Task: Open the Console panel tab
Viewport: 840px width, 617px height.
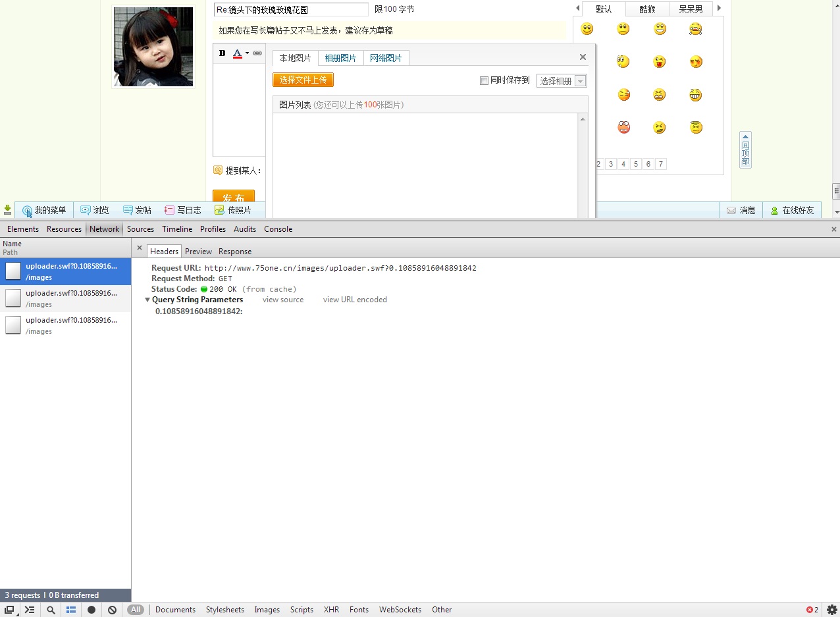Action: [x=278, y=229]
